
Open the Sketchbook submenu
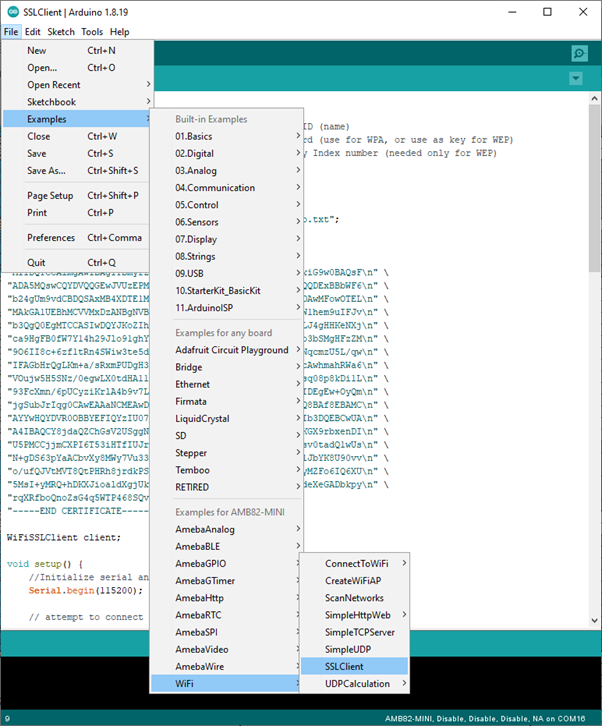tap(51, 102)
